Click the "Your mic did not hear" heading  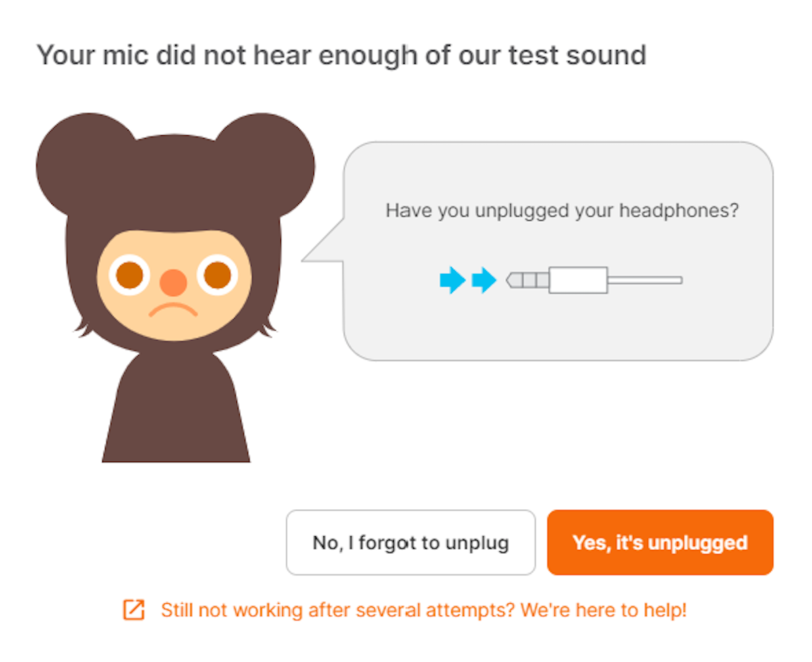[342, 55]
